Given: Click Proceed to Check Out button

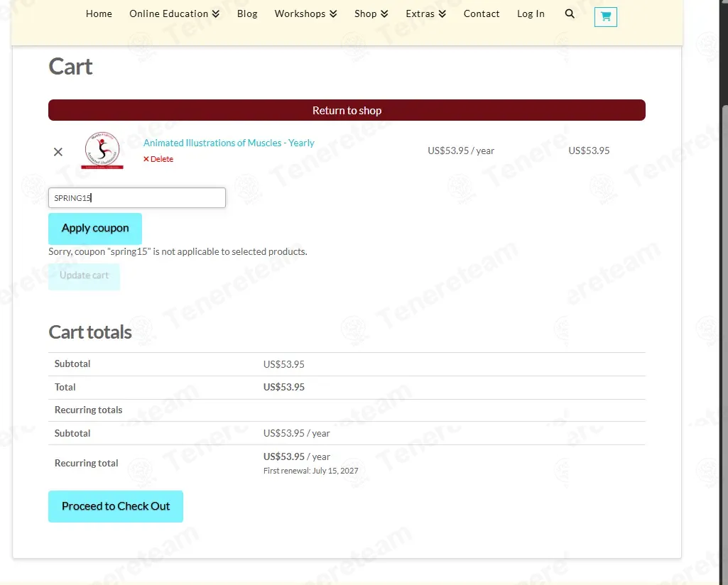Looking at the screenshot, I should pyautogui.click(x=116, y=506).
